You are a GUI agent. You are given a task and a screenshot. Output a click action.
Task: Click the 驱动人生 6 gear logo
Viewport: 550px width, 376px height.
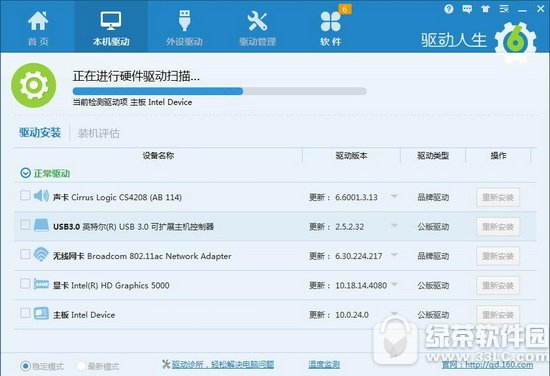coord(515,42)
